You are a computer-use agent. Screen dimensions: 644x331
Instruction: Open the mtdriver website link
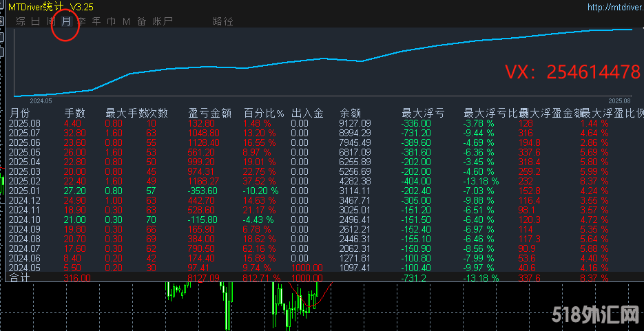pos(614,7)
